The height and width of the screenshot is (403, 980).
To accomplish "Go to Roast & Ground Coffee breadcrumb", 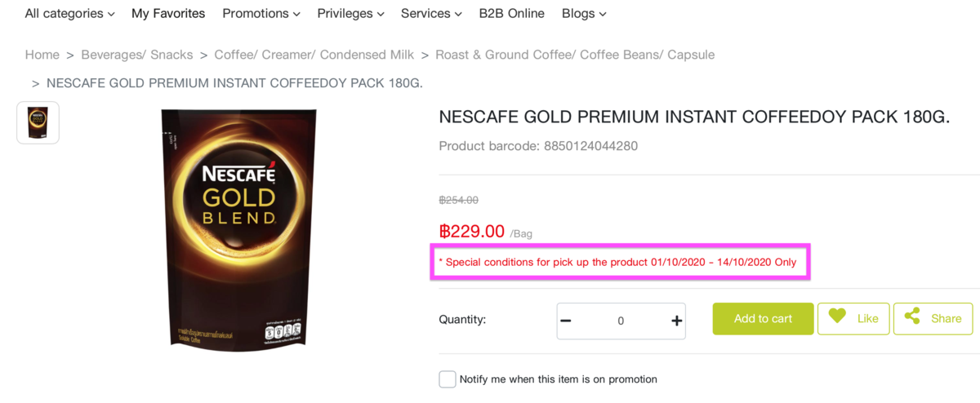I will (575, 55).
